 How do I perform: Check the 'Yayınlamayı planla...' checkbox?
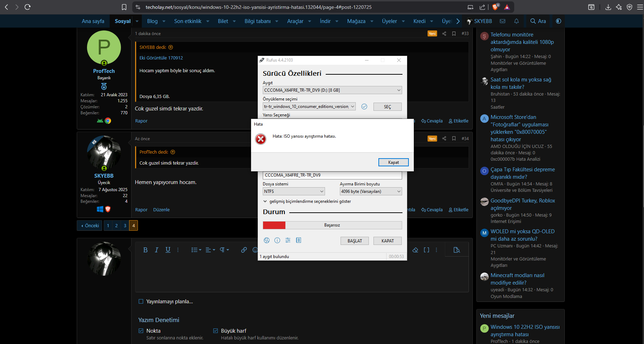point(141,302)
